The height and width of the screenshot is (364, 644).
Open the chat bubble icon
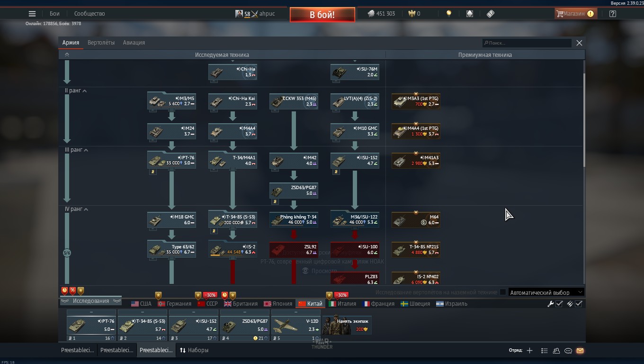568,351
